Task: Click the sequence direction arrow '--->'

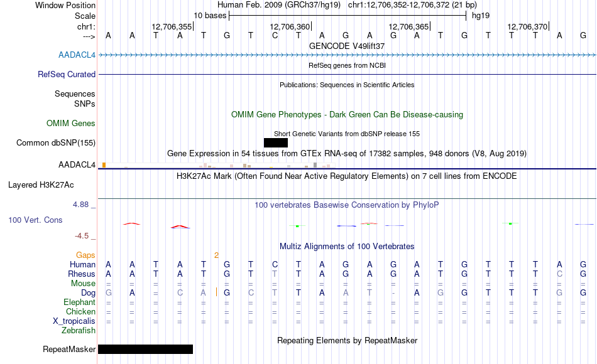Action: [x=89, y=36]
